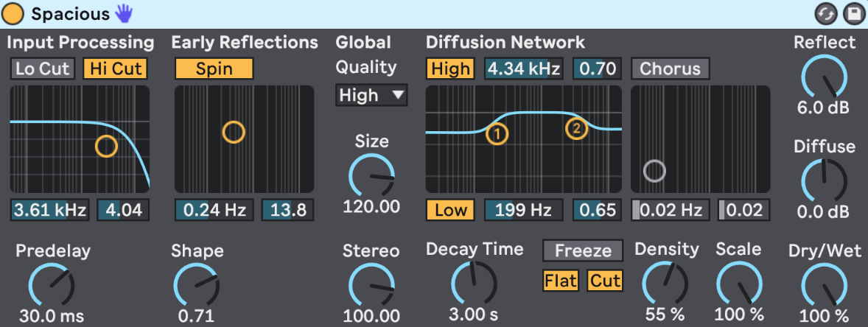Click the 0.02 Hz chorus rate field
Screen dimensions: 868x327
[x=671, y=210]
